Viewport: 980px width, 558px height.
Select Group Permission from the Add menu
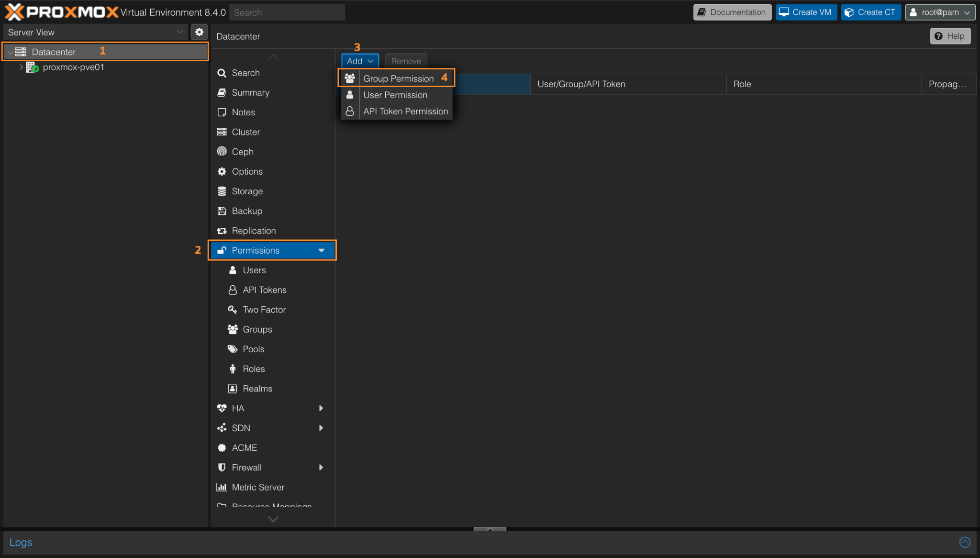[398, 78]
